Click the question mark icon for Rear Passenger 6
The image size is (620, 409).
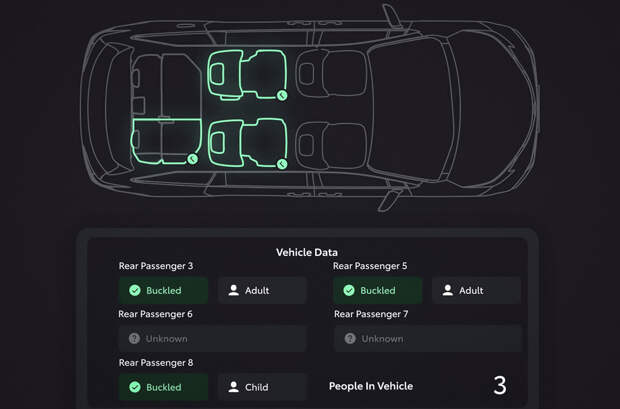click(x=134, y=338)
